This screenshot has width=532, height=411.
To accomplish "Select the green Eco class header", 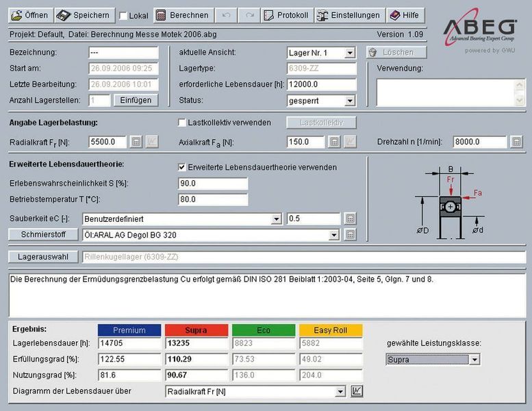I will (264, 330).
